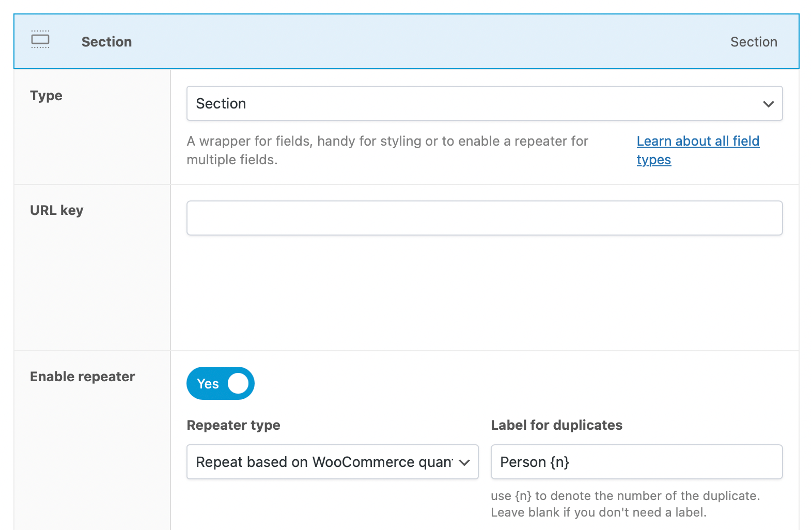Click the Yes text inside the repeater switch

(x=208, y=384)
